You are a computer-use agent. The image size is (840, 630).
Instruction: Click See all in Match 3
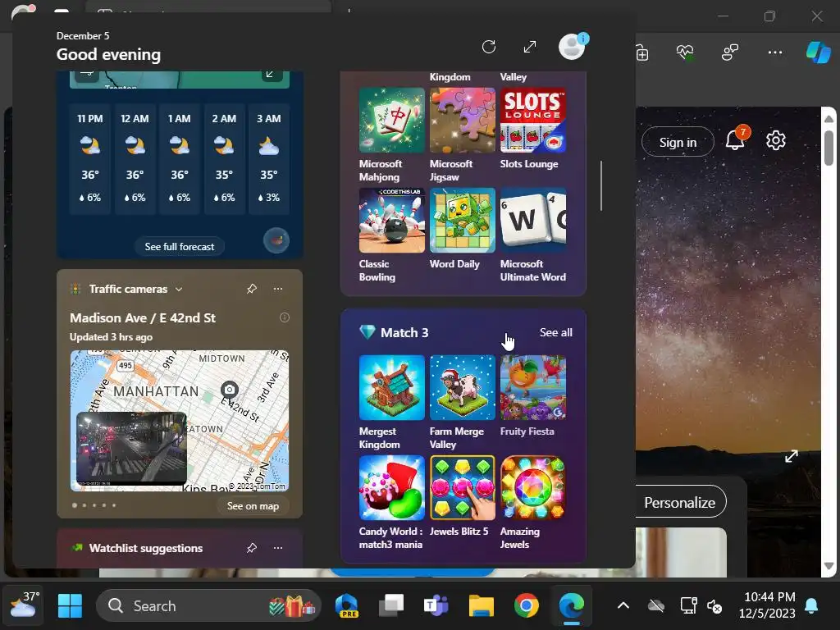[555, 333]
